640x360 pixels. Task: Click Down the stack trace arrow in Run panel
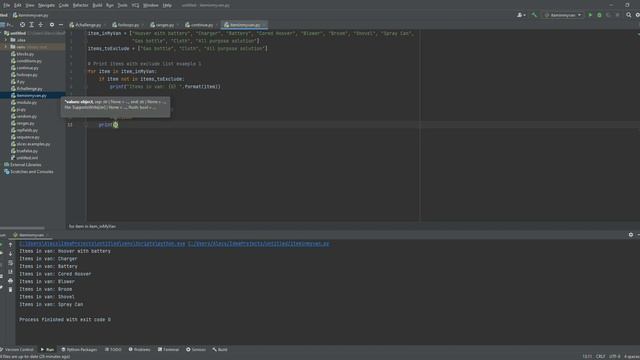11,254
